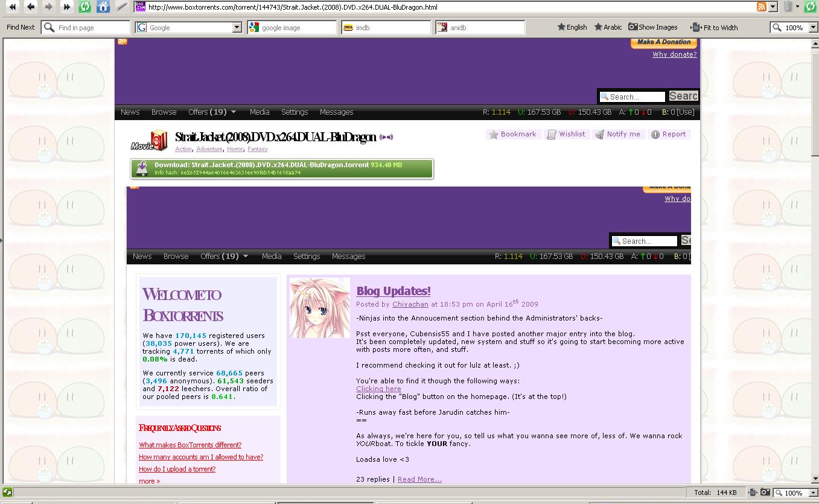Open the upper Settings menu item
Viewport: 819px width, 504px height.
[x=295, y=112]
